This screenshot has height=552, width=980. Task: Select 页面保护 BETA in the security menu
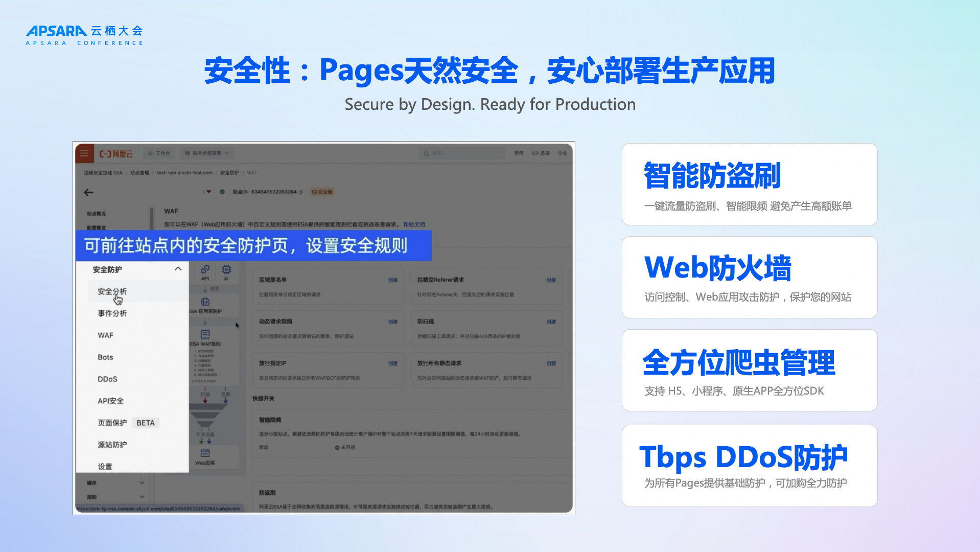[128, 423]
